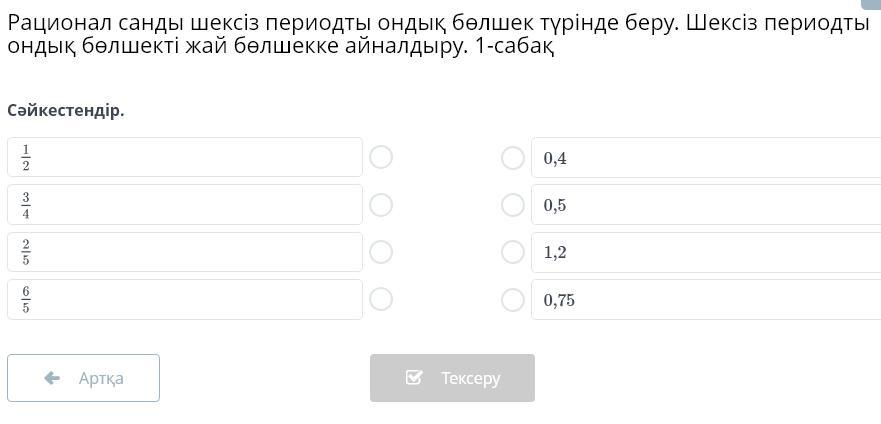Click the 1,2 answer box
This screenshot has height=424, width=881.
[705, 252]
